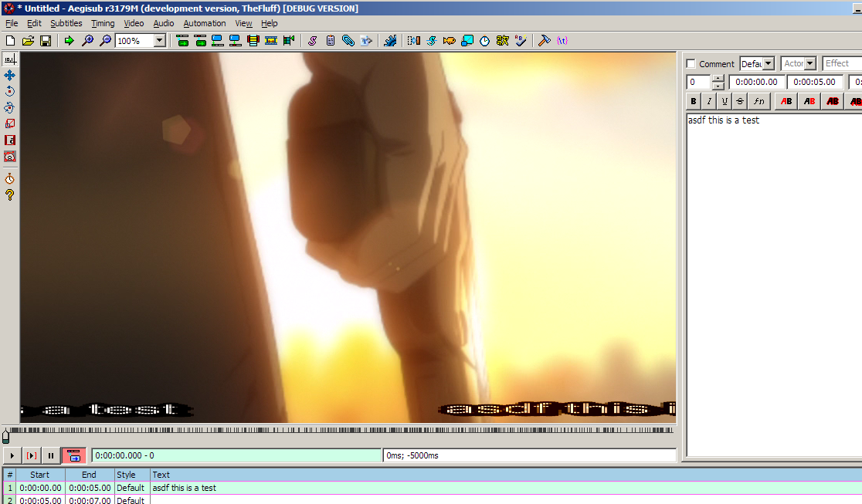862x504 pixels.
Task: Open the File menu
Action: click(12, 23)
